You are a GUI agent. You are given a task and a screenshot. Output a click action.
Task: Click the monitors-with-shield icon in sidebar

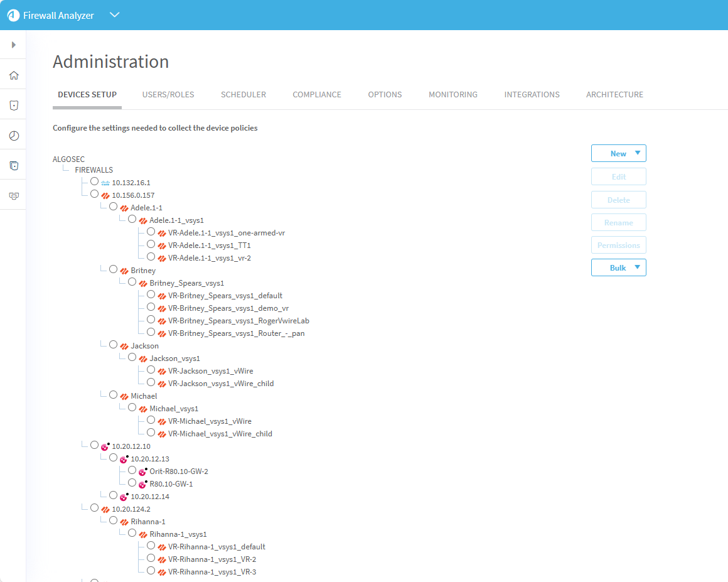point(13,196)
